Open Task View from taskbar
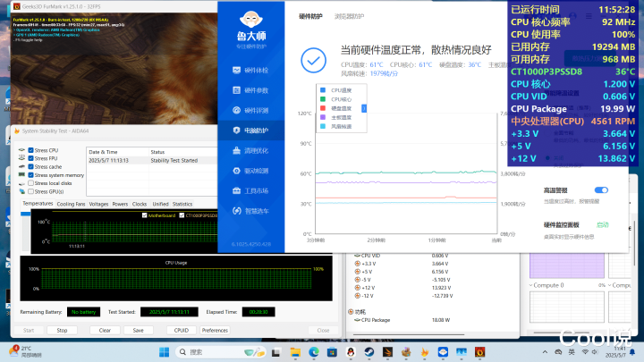This screenshot has width=644, height=362. 276,352
